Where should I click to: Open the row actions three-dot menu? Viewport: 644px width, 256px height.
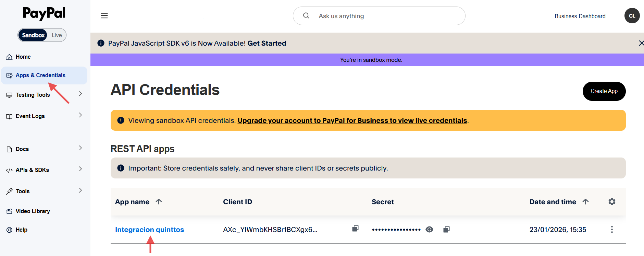(x=612, y=230)
